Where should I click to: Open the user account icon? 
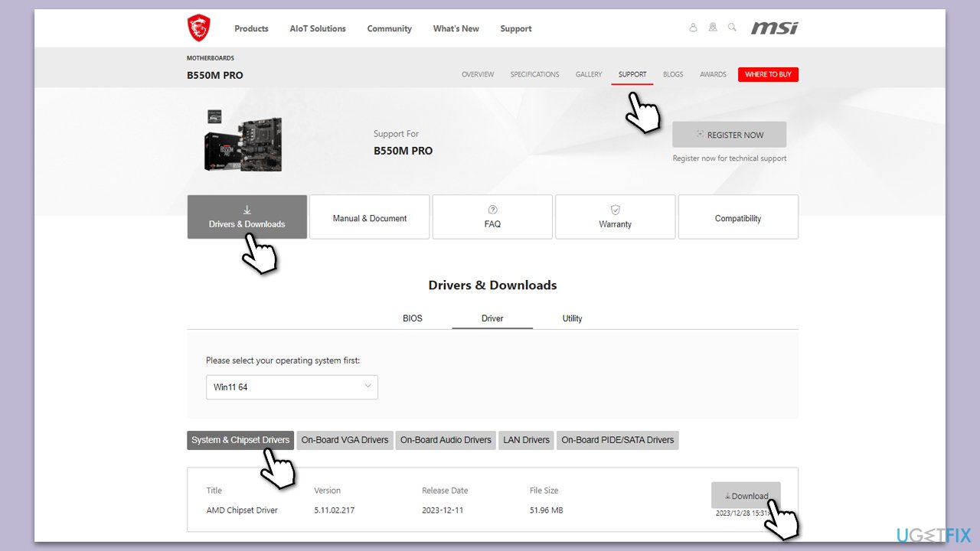tap(693, 28)
